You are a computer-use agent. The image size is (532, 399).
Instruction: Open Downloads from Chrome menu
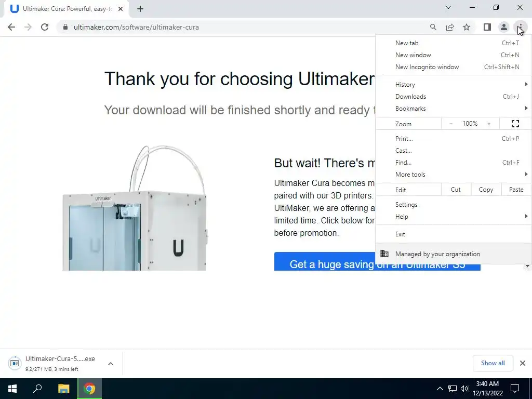pos(453,96)
